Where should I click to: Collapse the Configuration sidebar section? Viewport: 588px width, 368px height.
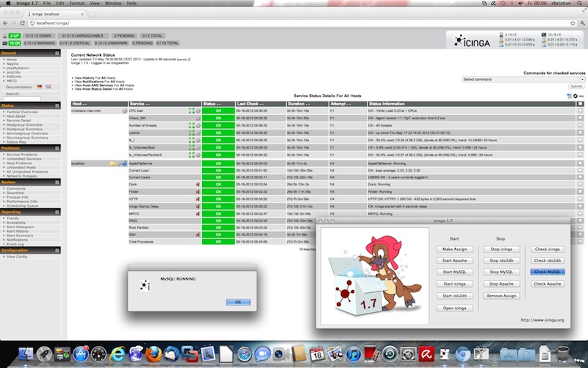(x=57, y=250)
